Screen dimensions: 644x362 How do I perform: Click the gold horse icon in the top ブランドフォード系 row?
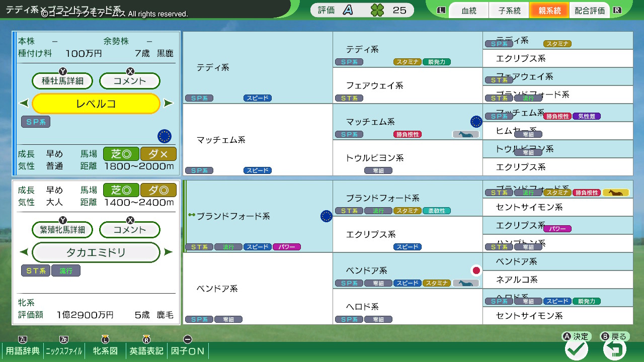tap(616, 193)
